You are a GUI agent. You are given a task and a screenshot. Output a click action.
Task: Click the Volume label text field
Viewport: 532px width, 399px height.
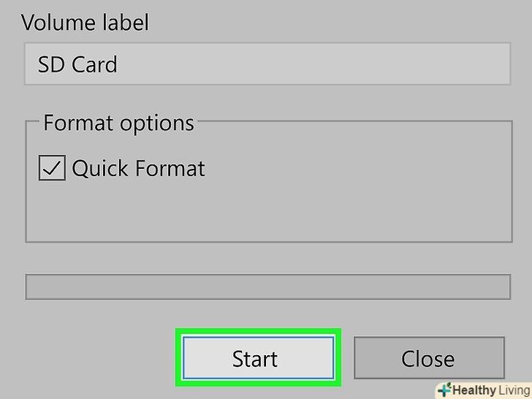click(x=266, y=64)
